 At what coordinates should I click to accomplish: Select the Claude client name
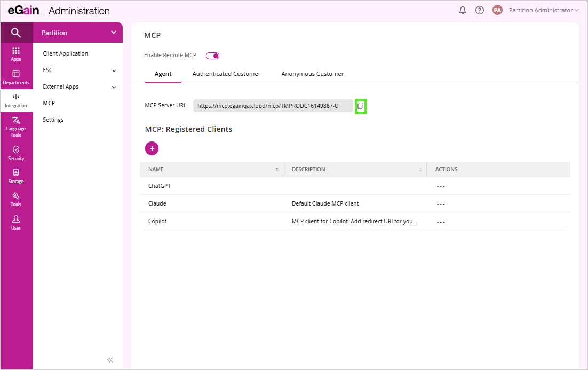pyautogui.click(x=157, y=203)
